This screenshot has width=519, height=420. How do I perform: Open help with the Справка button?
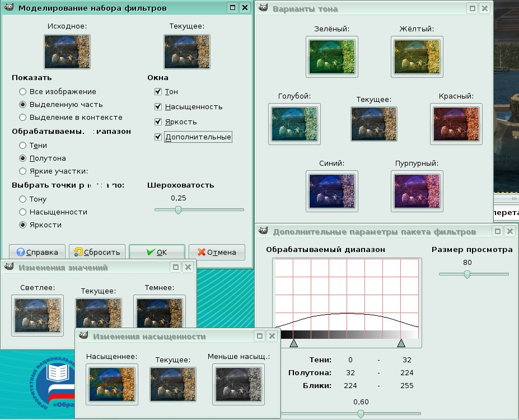37,252
